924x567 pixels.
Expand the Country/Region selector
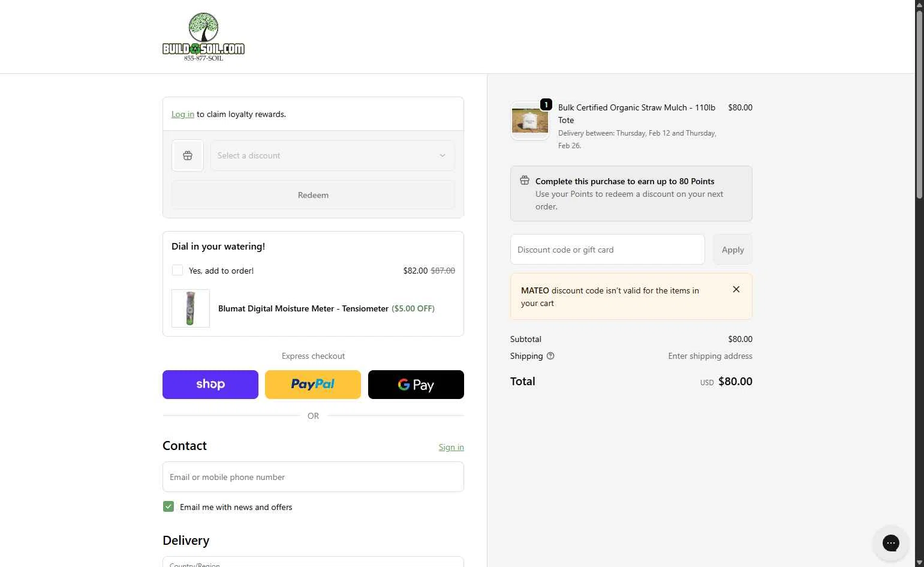[313, 562]
